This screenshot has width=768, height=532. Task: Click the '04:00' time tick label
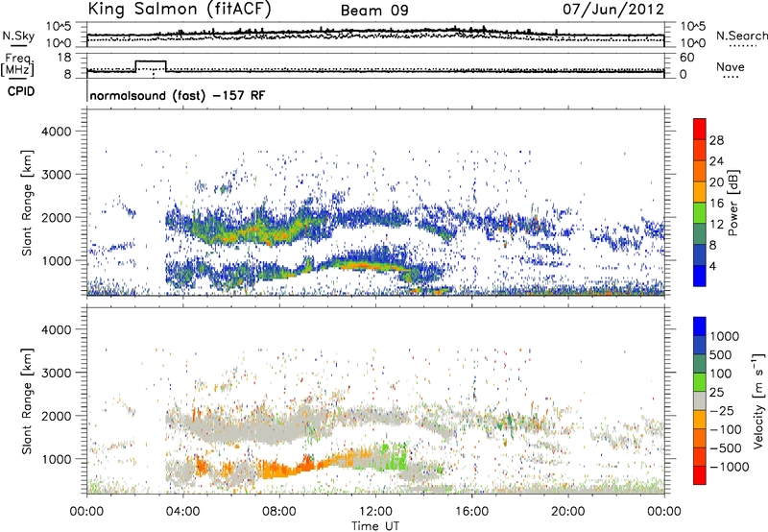[182, 512]
